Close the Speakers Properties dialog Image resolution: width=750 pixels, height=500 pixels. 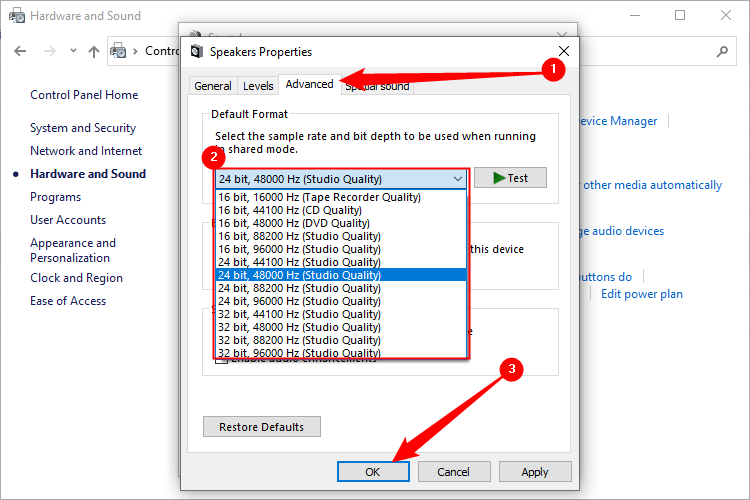click(563, 51)
